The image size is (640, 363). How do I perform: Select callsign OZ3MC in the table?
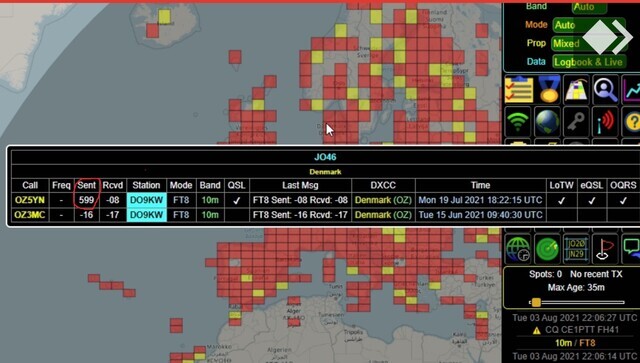coord(30,215)
